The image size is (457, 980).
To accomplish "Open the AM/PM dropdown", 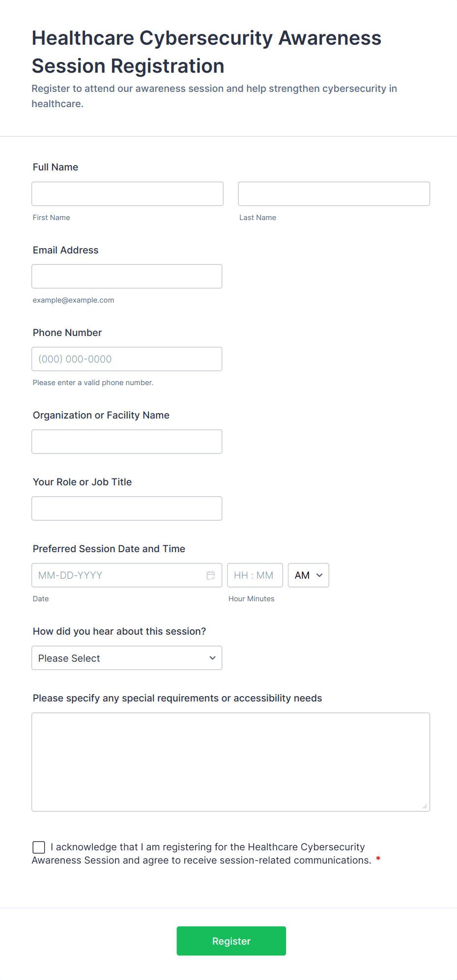I will point(308,575).
